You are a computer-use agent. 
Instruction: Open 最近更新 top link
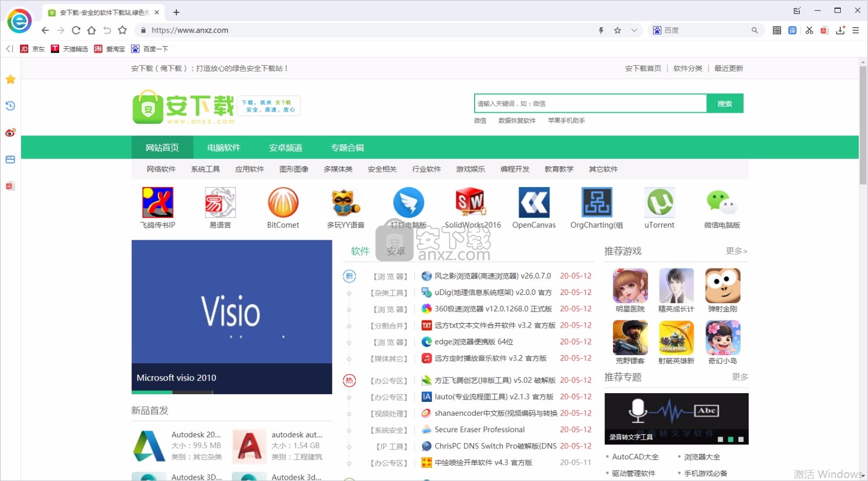729,68
